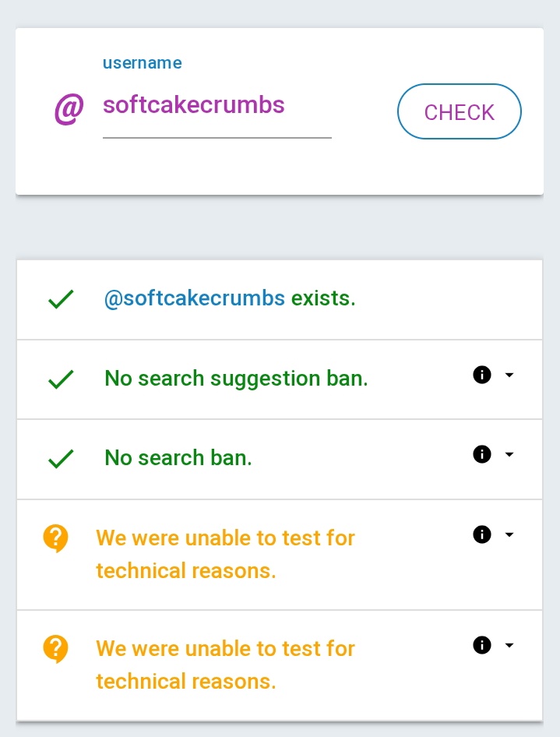Expand first unable-to-test row dropdown arrow
560x737 pixels.
pyautogui.click(x=509, y=534)
